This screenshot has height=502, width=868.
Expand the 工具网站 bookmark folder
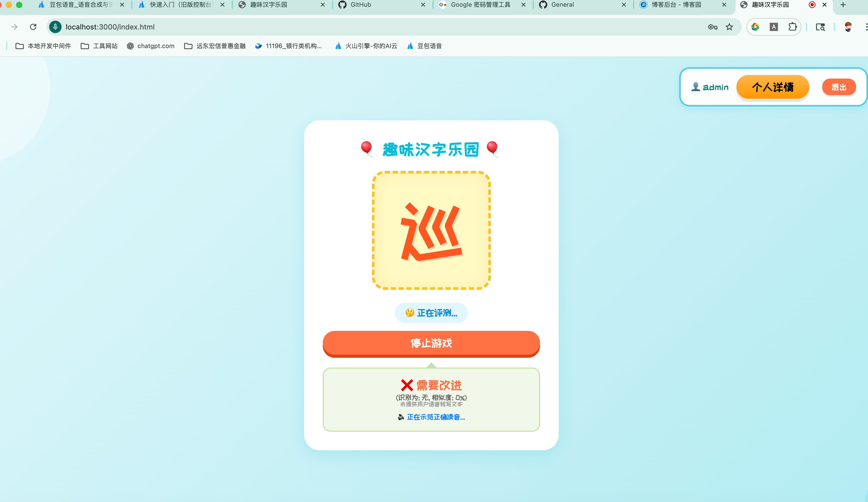(99, 46)
